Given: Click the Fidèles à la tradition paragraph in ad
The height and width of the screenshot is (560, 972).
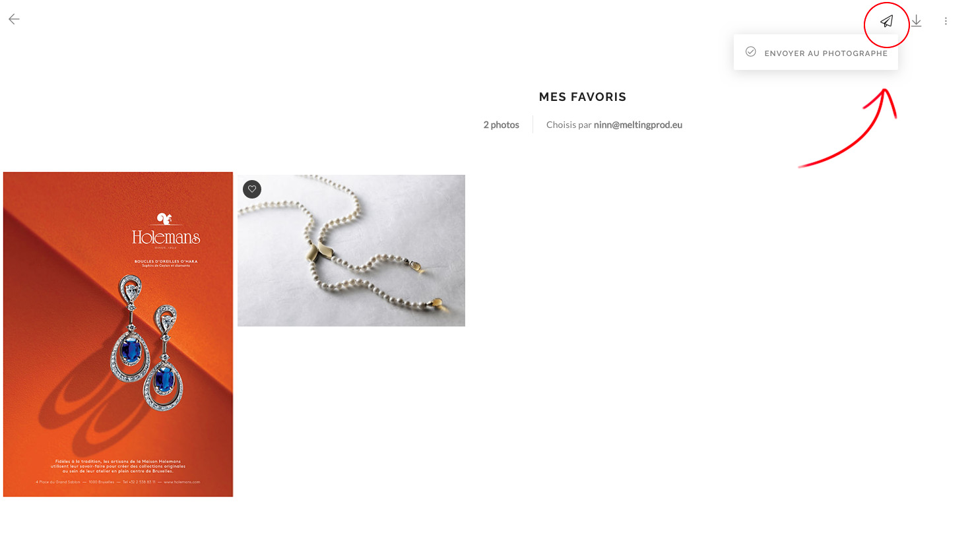Looking at the screenshot, I should coord(118,466).
